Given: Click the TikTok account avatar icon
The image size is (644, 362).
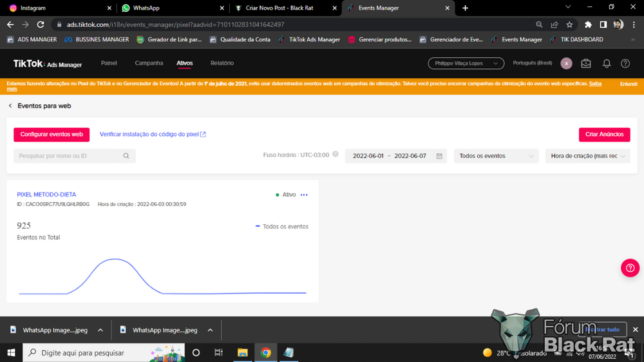Looking at the screenshot, I should tap(566, 63).
